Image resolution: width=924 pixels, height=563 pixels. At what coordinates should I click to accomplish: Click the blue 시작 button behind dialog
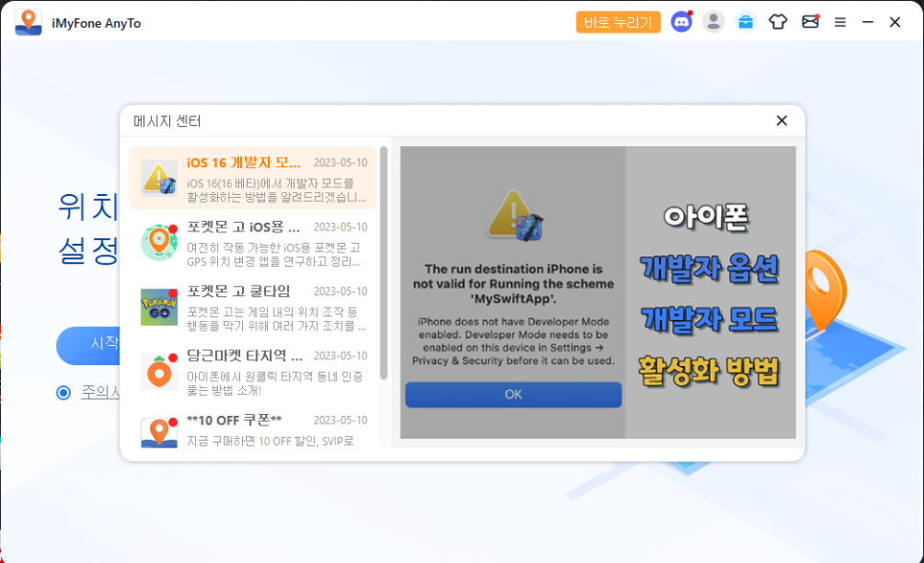[88, 345]
